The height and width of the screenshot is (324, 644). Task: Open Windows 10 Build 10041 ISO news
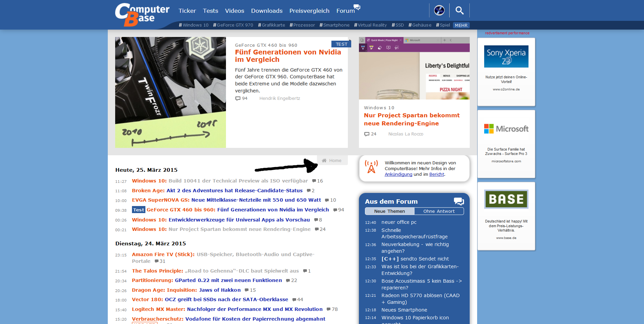220,181
